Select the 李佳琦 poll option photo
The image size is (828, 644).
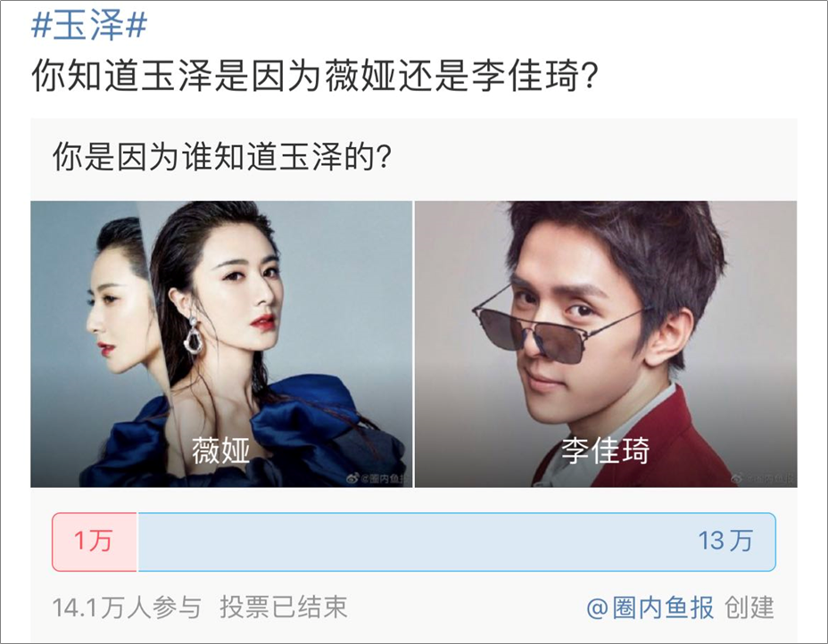point(606,343)
